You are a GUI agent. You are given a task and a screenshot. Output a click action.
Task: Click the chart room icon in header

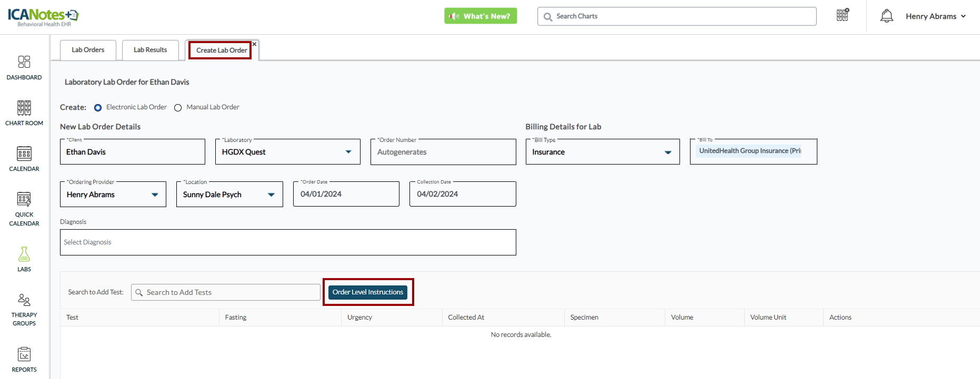pos(843,15)
